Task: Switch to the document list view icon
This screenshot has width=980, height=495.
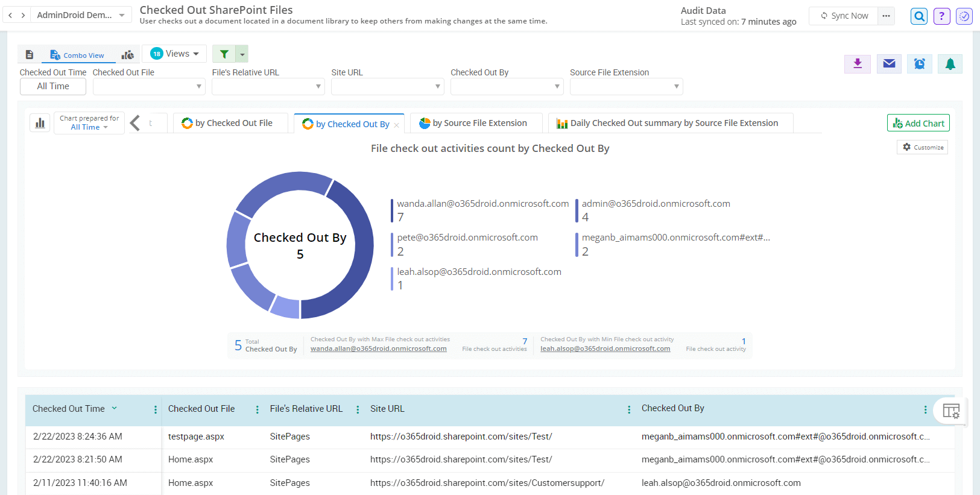Action: tap(29, 55)
